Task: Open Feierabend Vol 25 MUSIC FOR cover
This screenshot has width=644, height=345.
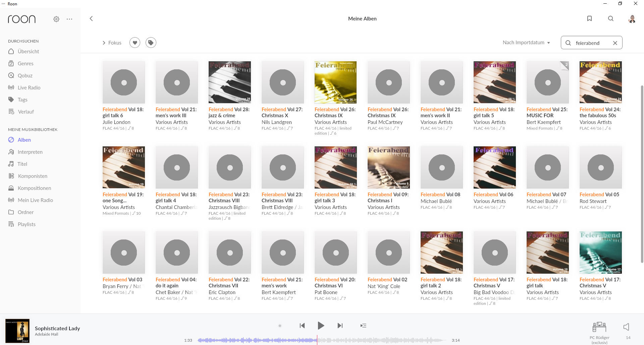Action: pos(548,82)
